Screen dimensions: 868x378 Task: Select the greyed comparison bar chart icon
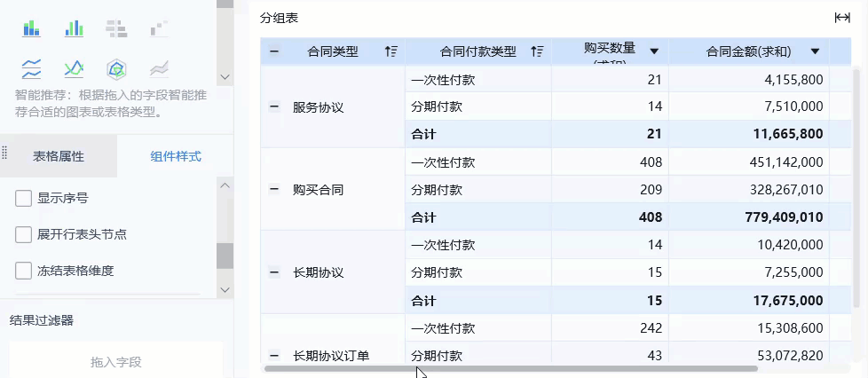[116, 28]
